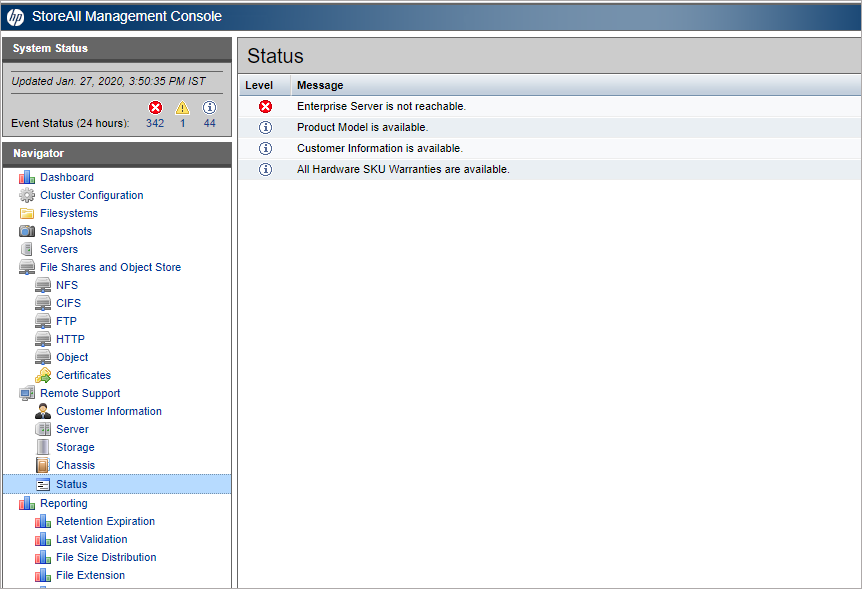The image size is (862, 589).
Task: Open Cluster Configuration via its gear icon
Action: point(27,195)
